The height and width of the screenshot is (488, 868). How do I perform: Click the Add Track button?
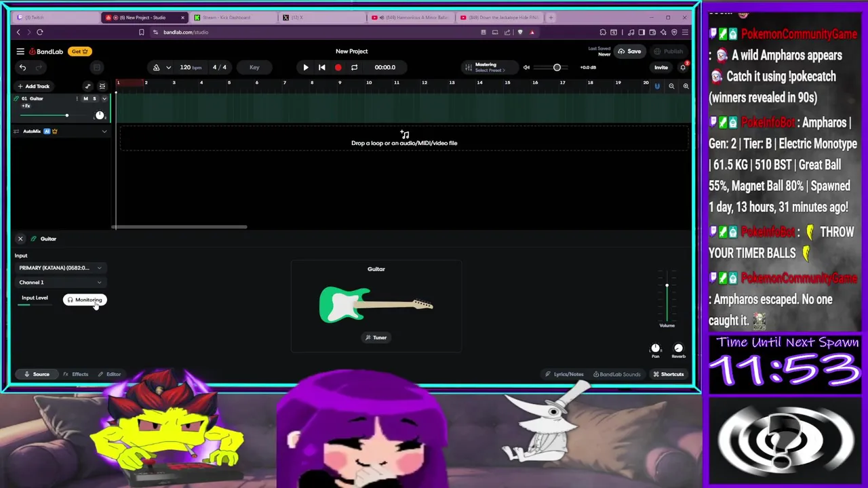point(34,86)
